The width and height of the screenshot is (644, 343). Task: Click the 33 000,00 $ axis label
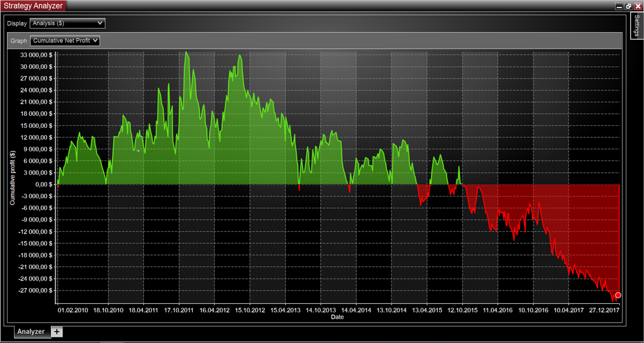tap(37, 55)
